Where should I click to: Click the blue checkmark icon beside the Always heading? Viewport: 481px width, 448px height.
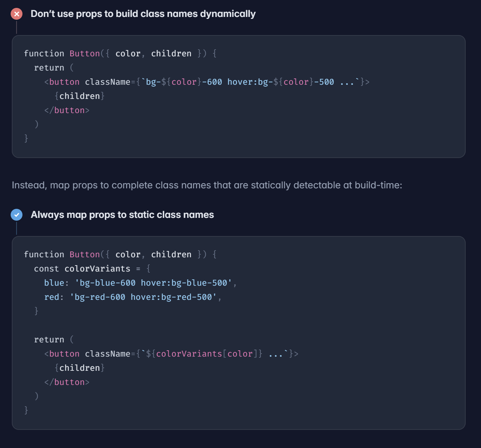[x=17, y=215]
